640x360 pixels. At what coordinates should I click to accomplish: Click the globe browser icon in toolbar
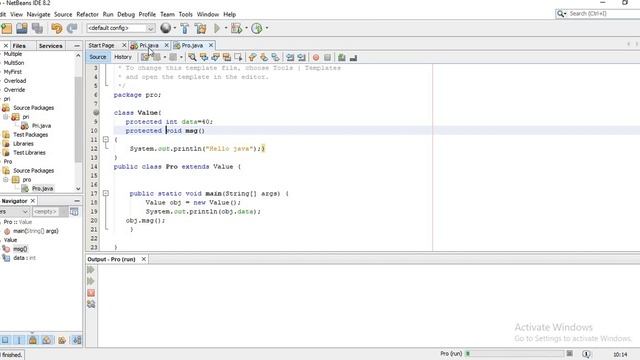(165, 28)
